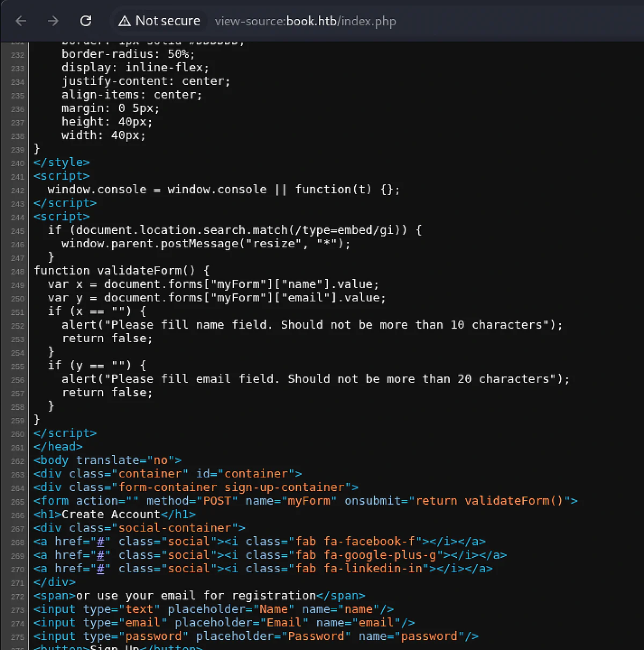644x650 pixels.
Task: Click the input line with placeholder="Email"
Action: [224, 622]
